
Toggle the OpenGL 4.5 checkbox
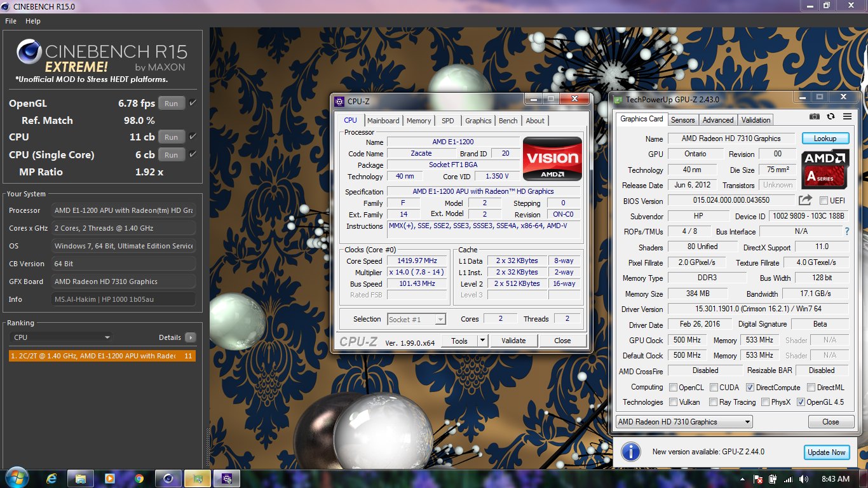point(801,402)
